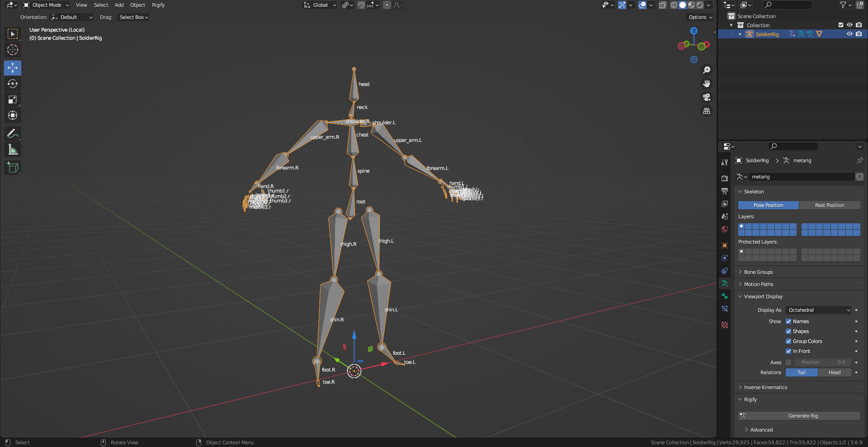Toggle fake user shield for metarig
The width and height of the screenshot is (868, 447).
(x=859, y=177)
